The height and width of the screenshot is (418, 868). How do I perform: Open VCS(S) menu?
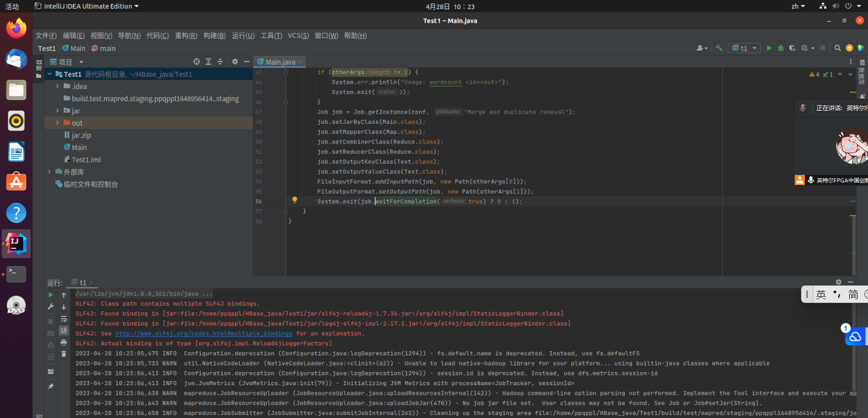coord(298,35)
